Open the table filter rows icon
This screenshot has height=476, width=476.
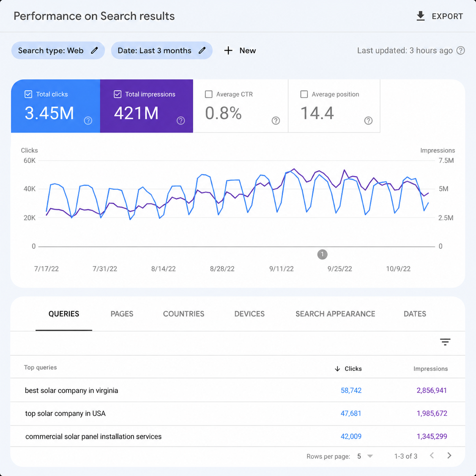(x=445, y=342)
